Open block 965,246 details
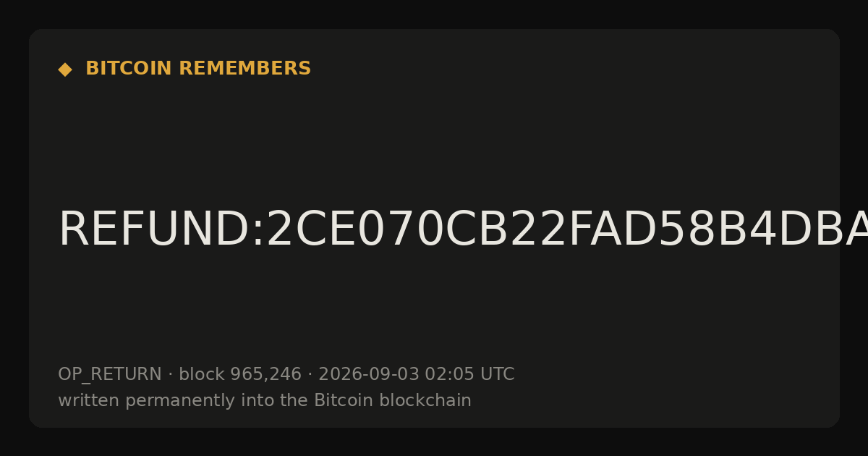Screen dimensions: 868x456 [240, 374]
